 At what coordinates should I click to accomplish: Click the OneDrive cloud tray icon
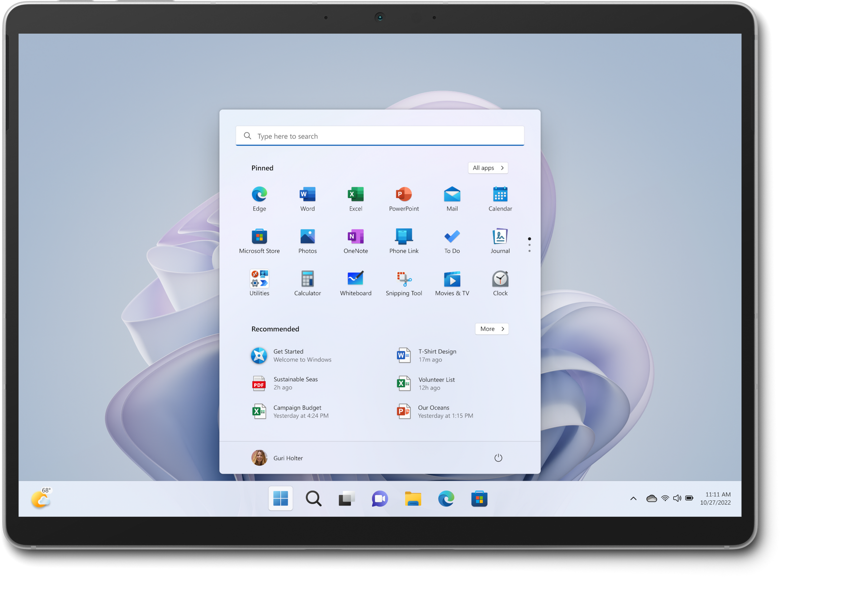(652, 499)
